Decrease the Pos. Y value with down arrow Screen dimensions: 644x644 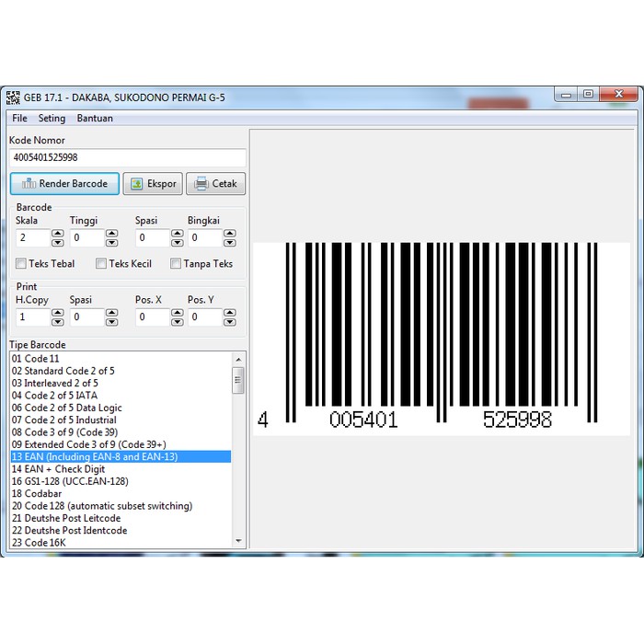tap(230, 322)
